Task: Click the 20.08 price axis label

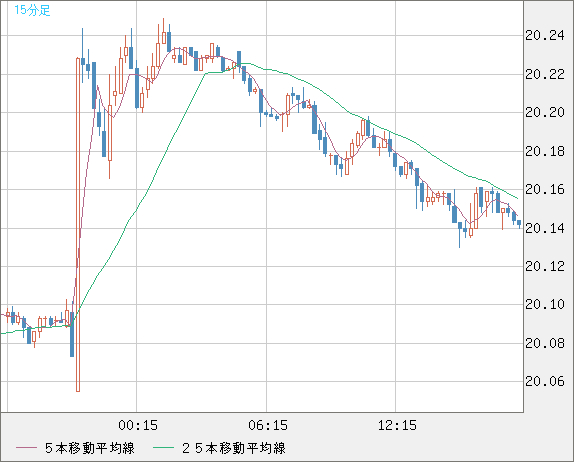Action: (545, 343)
